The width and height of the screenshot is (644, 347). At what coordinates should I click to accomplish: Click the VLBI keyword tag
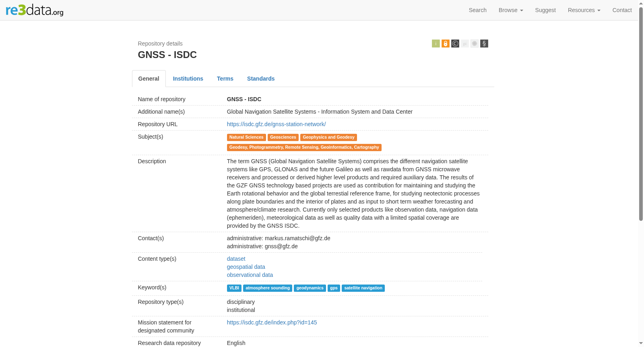234,288
